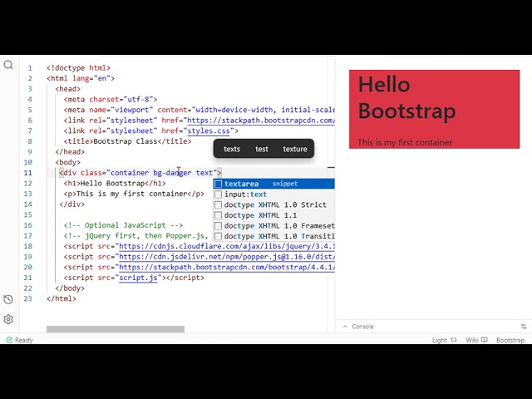
Task: Click the XHTML 1.0 Strict suggestion icon
Action: (218, 204)
